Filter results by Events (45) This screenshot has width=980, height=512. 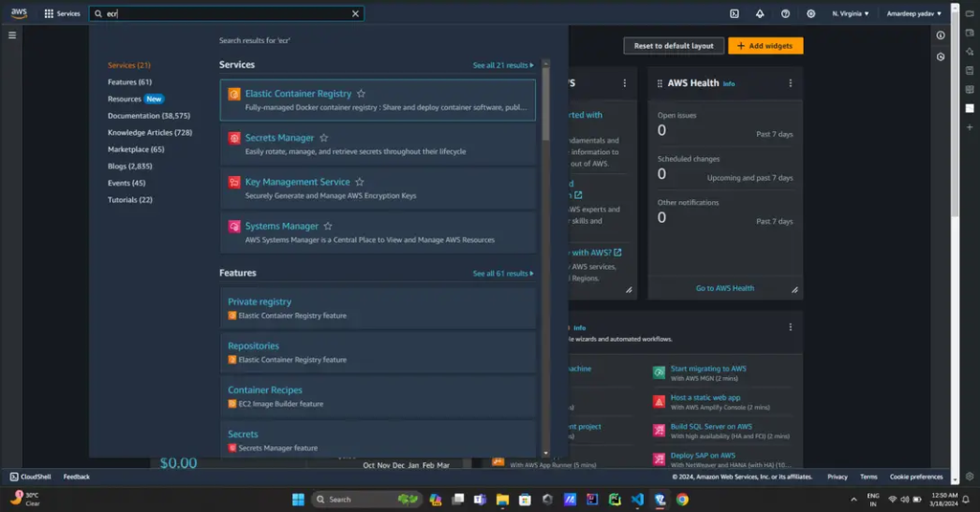tap(126, 183)
